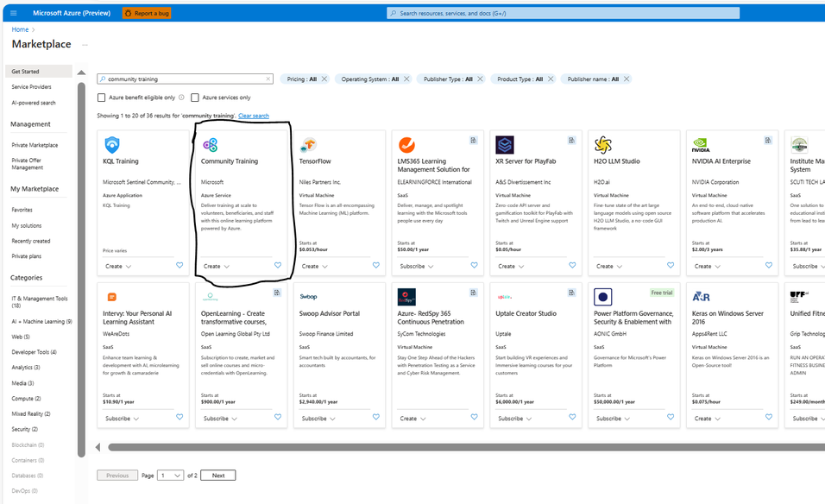Click the Power Platform Governance icon
Screen dimensions: 825x504
[x=603, y=297]
